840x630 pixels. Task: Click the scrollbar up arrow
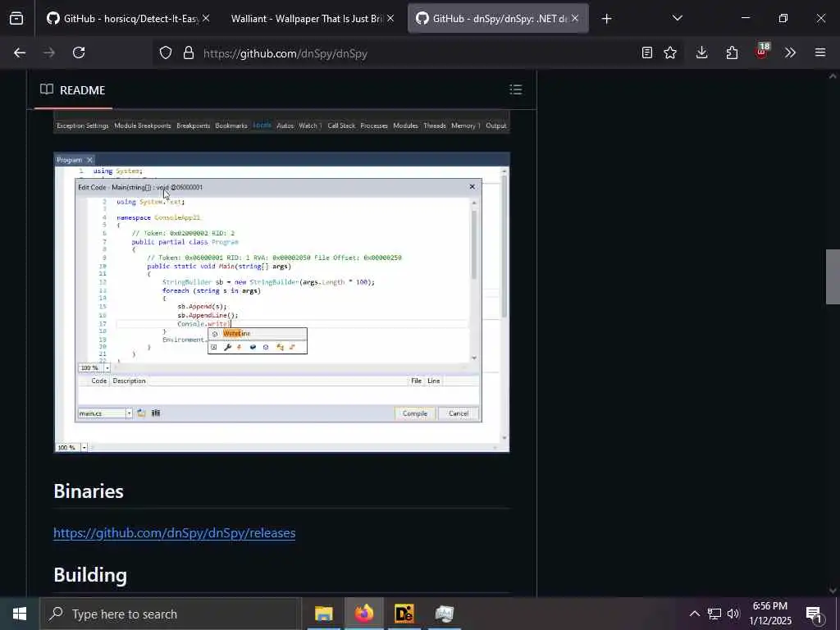click(833, 76)
